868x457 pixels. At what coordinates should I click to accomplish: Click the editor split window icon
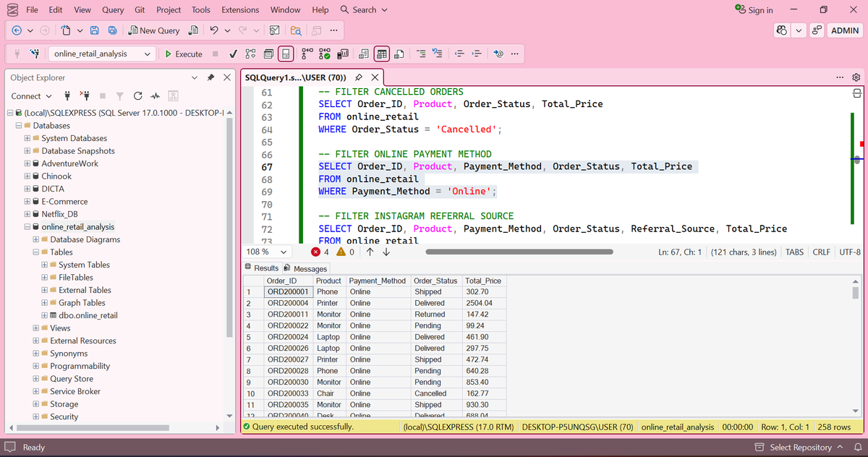856,93
